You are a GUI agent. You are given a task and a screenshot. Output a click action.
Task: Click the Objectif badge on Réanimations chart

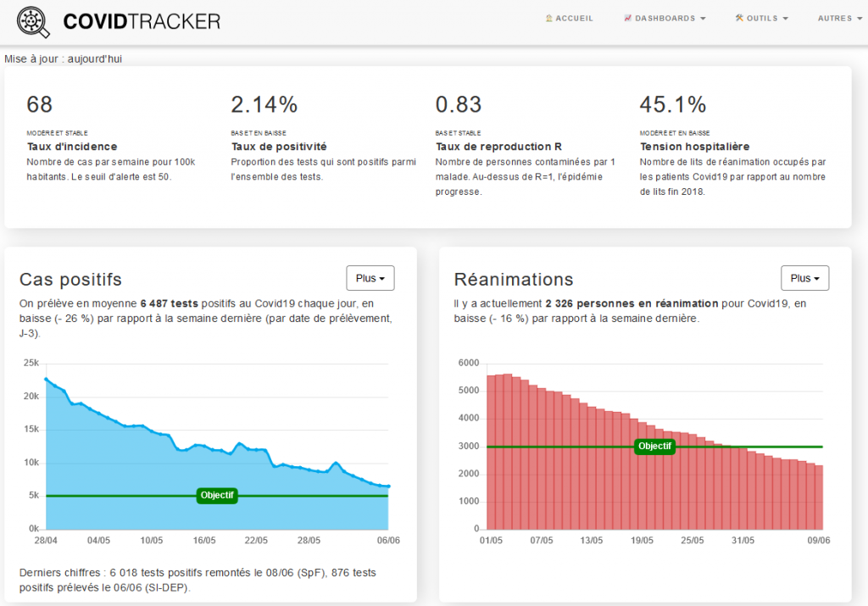click(655, 446)
